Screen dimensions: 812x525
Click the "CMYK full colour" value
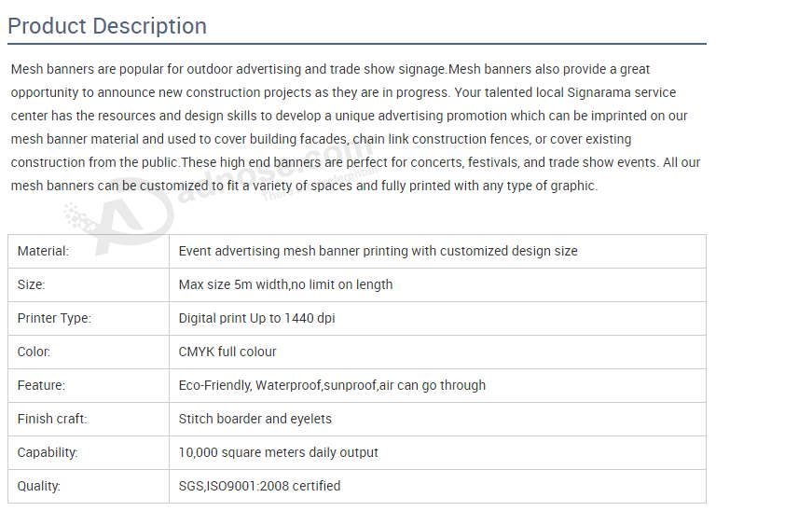pyautogui.click(x=227, y=352)
